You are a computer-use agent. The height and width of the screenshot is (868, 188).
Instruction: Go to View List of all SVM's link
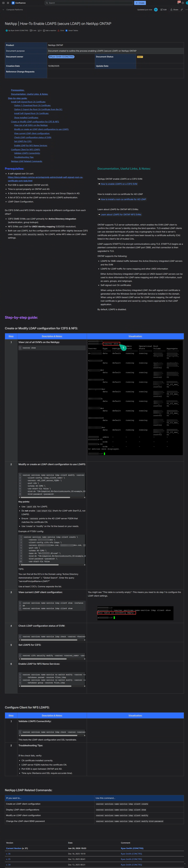(x=31, y=125)
